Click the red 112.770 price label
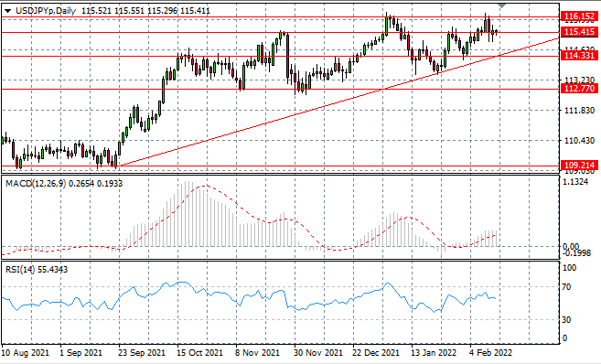The image size is (601, 364). [579, 89]
